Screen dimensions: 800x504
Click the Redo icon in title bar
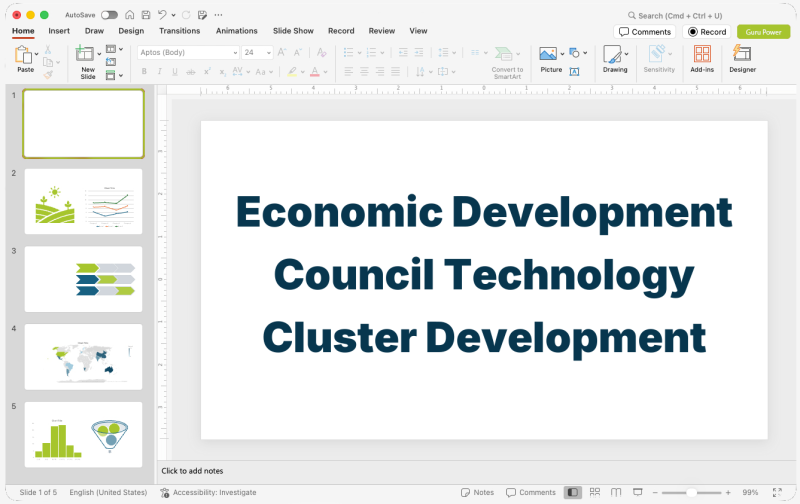click(x=186, y=15)
